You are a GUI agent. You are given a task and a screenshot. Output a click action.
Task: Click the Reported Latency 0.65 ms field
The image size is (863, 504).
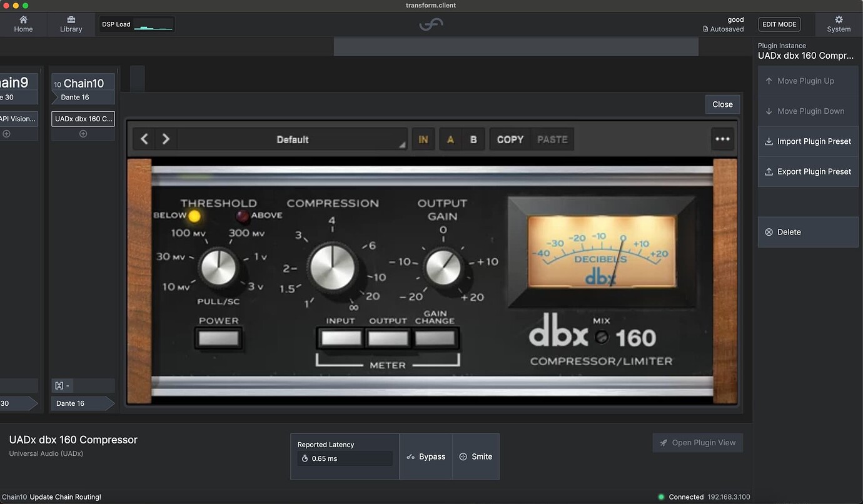tap(345, 458)
